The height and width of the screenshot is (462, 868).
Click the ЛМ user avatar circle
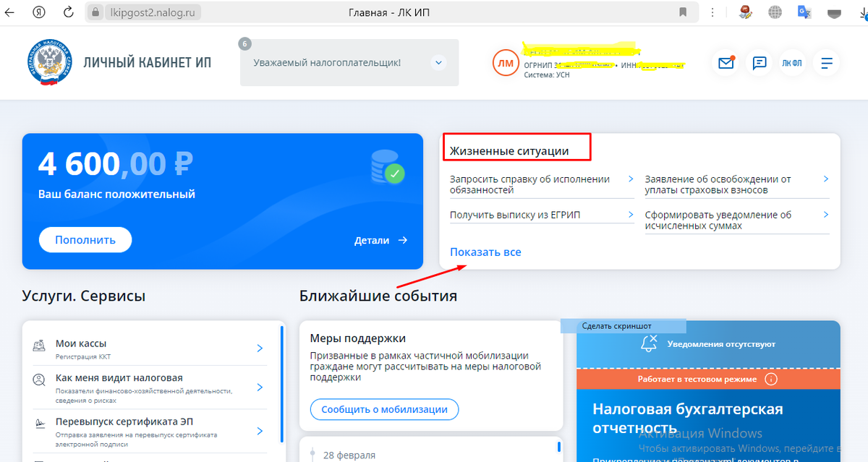tap(506, 63)
